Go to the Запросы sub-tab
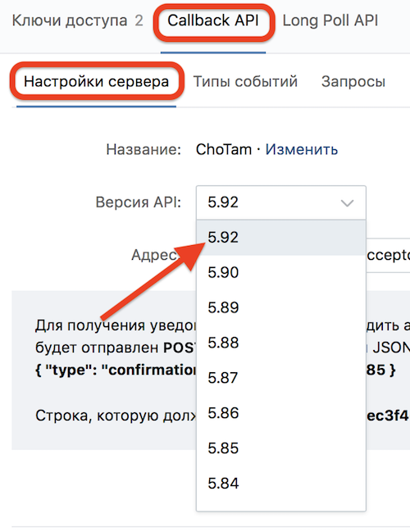Viewport: 410px width, 532px height. [x=353, y=82]
